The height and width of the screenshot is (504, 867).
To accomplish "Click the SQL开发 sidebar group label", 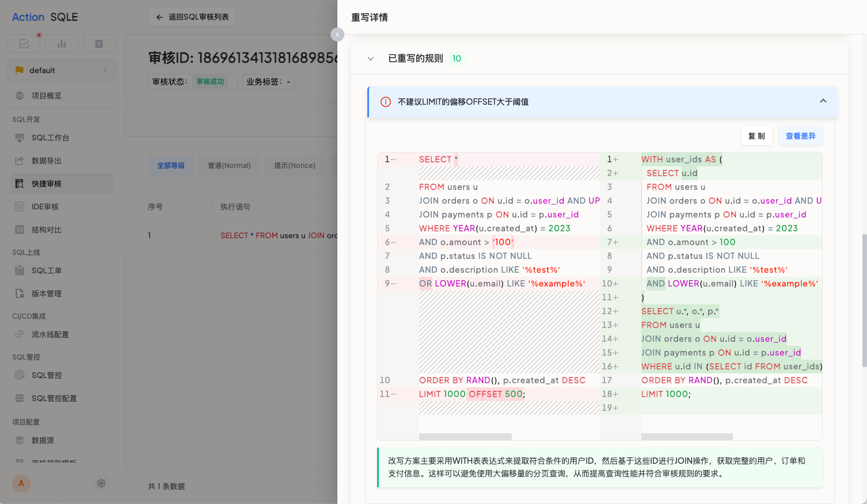I will pos(26,119).
